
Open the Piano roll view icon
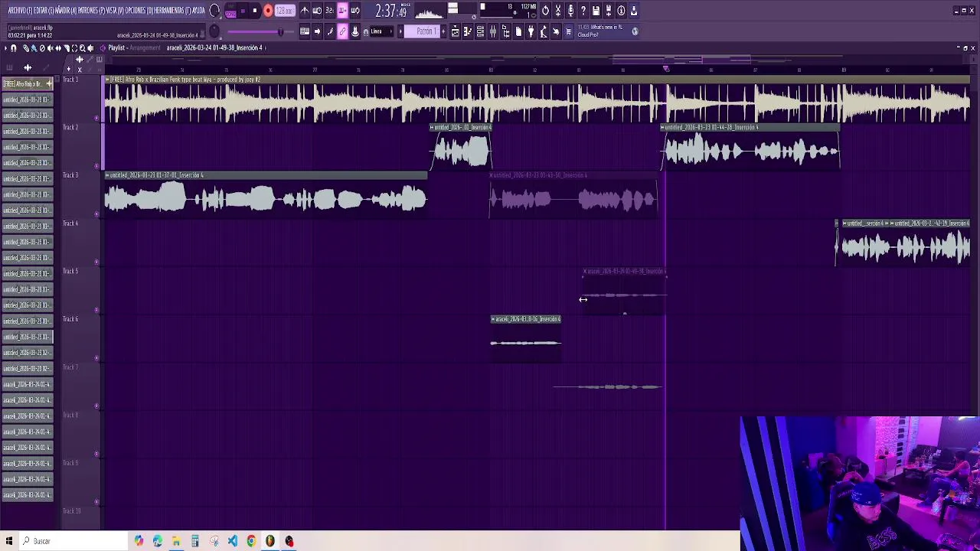click(467, 31)
